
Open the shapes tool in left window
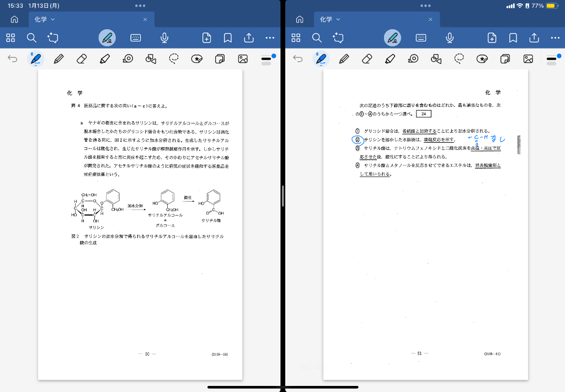(x=151, y=59)
